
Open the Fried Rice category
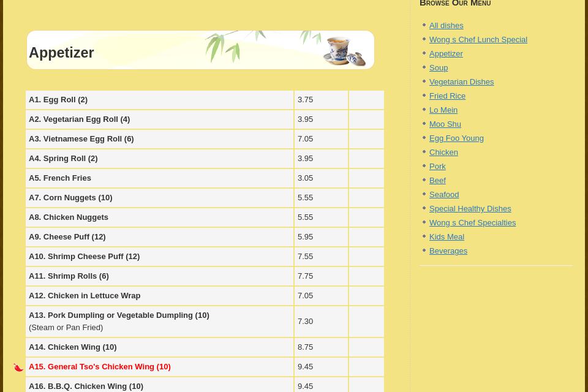[x=447, y=96]
